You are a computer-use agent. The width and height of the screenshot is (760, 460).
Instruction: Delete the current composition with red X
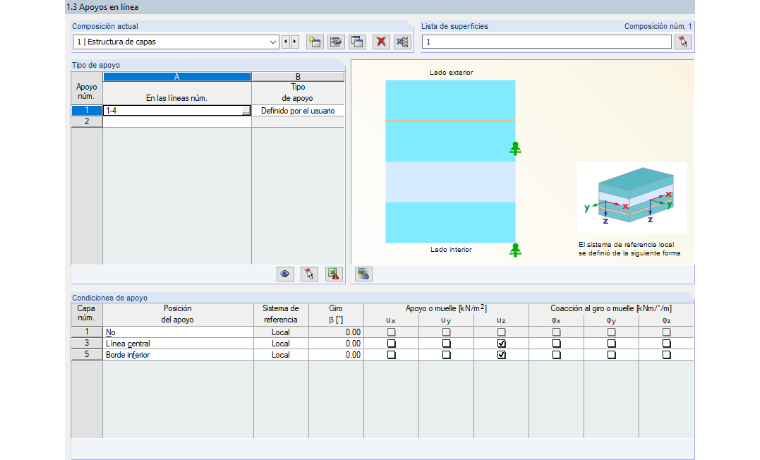click(x=381, y=42)
